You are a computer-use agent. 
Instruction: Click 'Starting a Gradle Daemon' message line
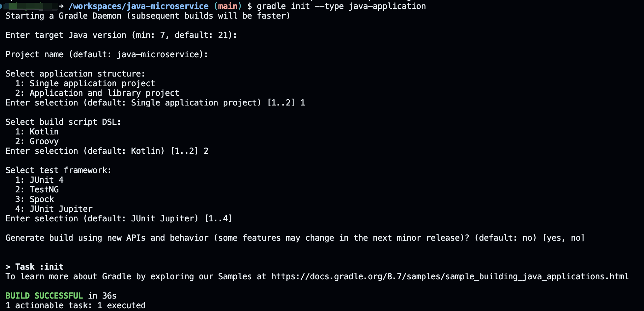click(148, 16)
